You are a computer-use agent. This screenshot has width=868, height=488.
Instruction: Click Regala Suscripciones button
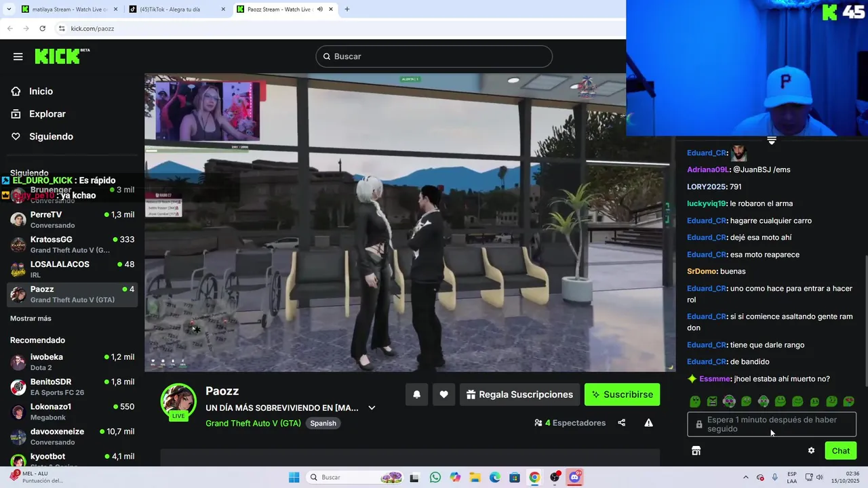519,394
